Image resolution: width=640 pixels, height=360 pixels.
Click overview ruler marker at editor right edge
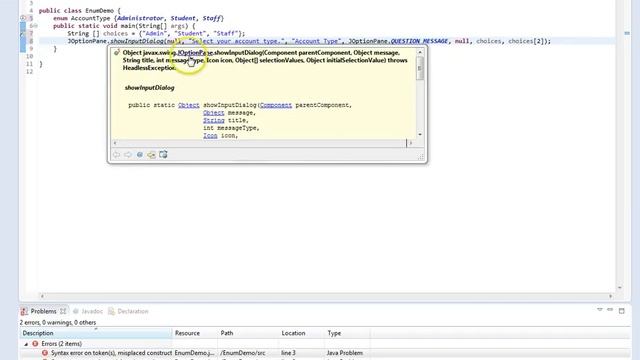[627, 33]
